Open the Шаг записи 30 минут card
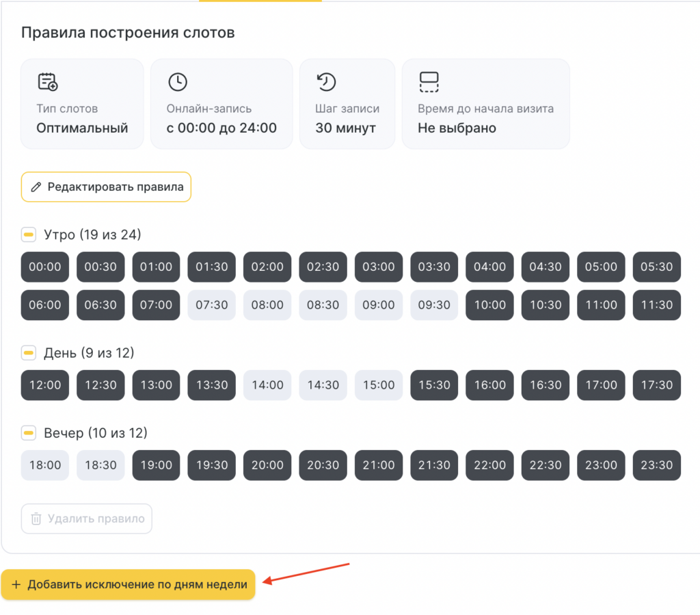This screenshot has width=700, height=615. [347, 103]
